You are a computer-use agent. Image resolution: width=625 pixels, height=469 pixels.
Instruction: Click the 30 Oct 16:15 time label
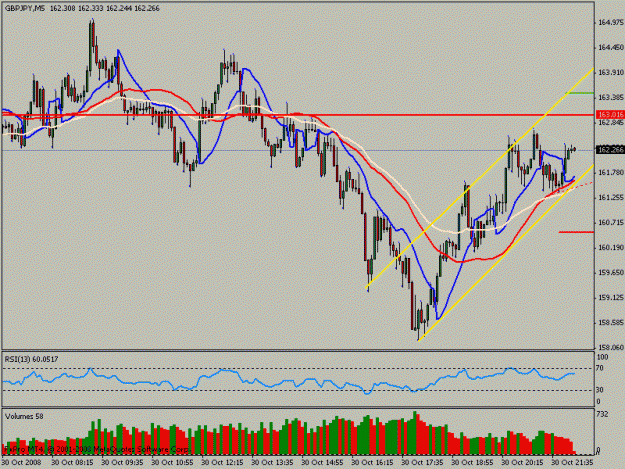click(x=372, y=463)
